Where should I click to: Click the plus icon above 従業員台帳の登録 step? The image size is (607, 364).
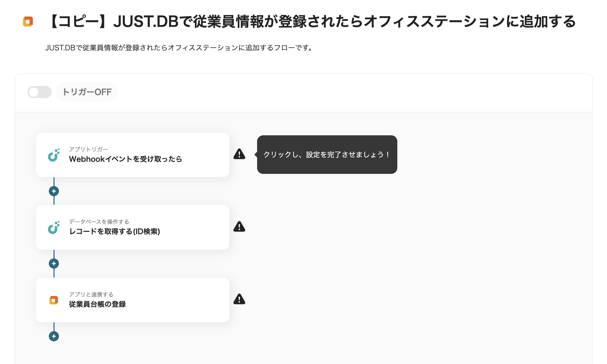[54, 263]
